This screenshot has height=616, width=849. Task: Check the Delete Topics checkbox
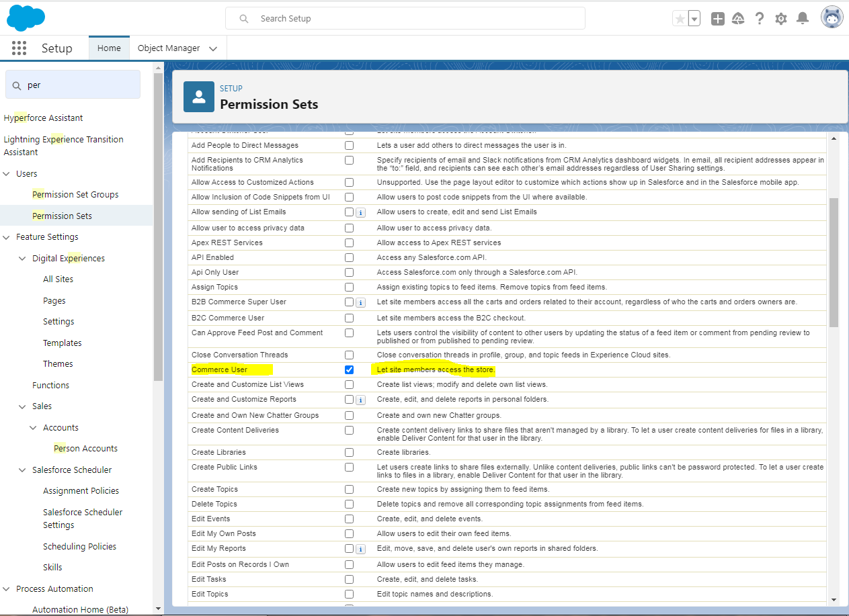pyautogui.click(x=349, y=504)
